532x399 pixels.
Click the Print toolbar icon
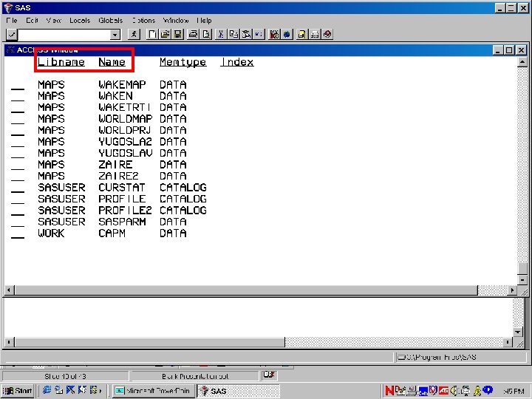(x=194, y=34)
